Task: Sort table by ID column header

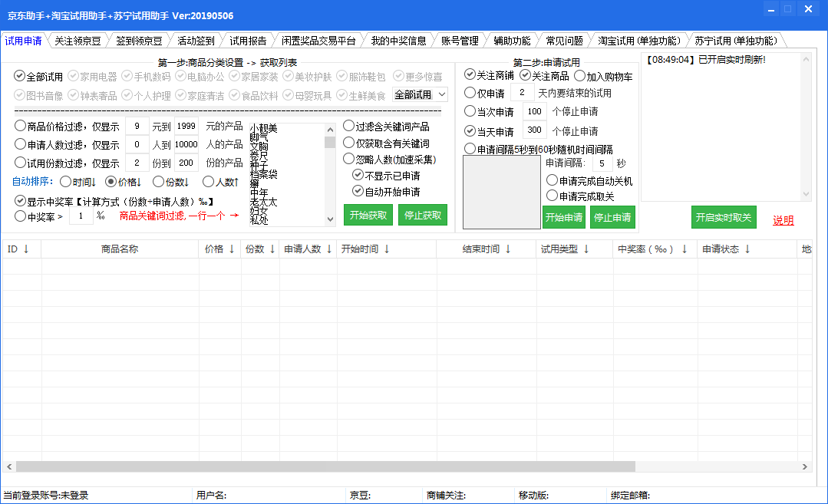Action: tap(21, 249)
